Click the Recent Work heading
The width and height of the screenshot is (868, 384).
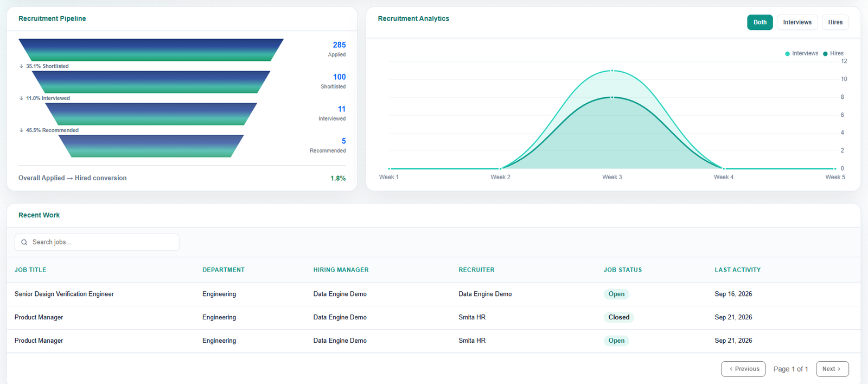coord(39,215)
